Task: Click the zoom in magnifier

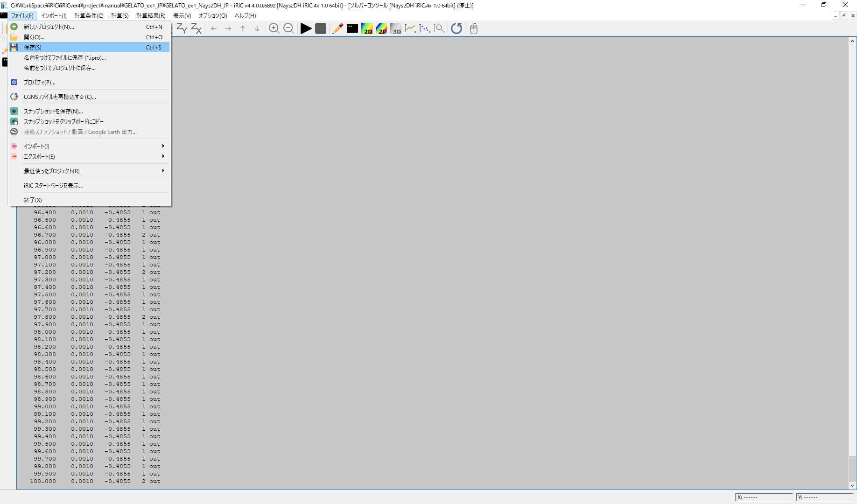Action: (x=274, y=28)
